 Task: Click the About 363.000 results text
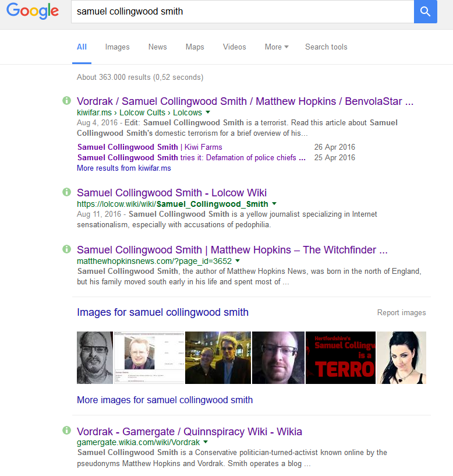[140, 77]
